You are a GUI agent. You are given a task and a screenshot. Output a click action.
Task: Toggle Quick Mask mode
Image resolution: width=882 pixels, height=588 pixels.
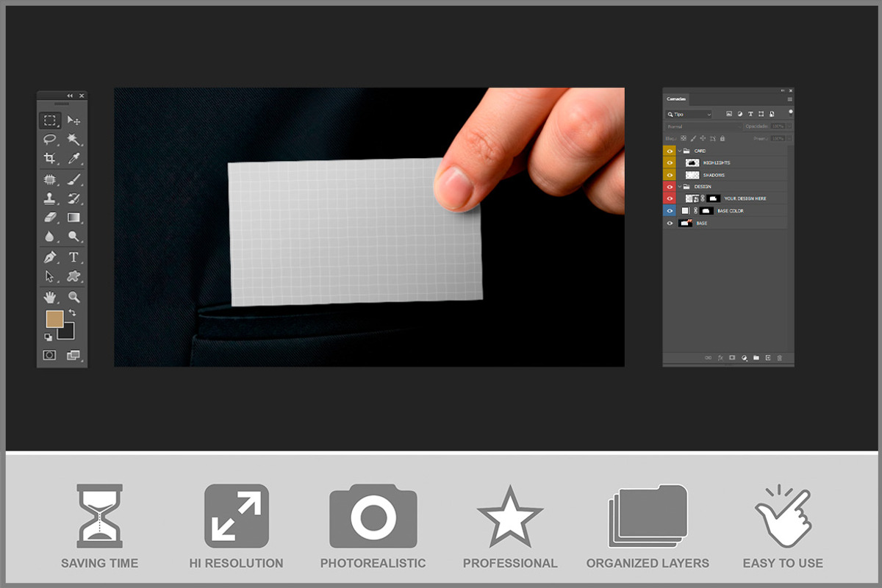click(49, 355)
